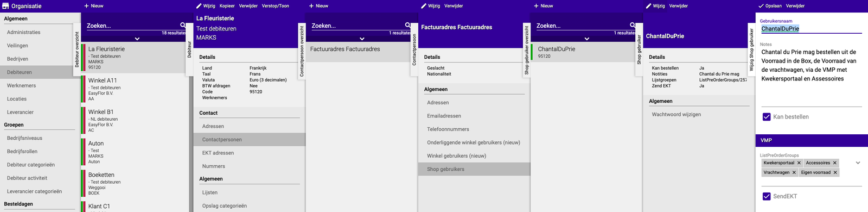Open Bedrijfsniveaus in sidebar
This screenshot has height=212, width=868.
click(40, 138)
